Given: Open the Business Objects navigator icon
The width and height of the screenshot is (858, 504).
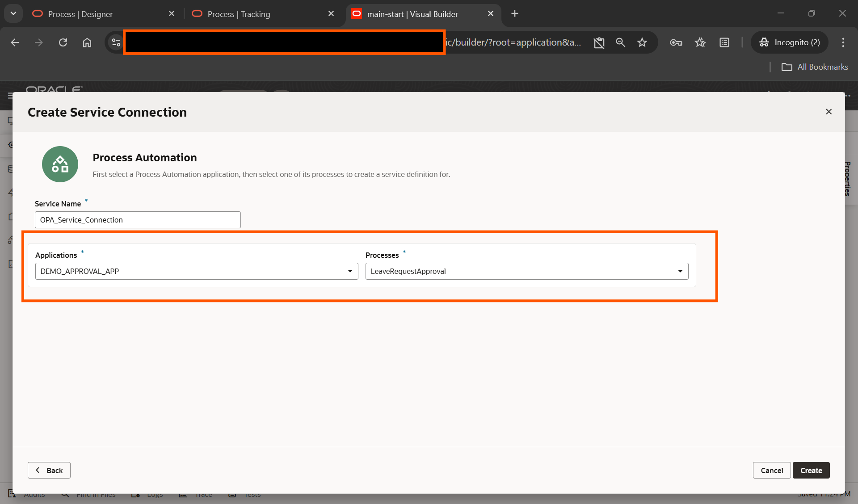Looking at the screenshot, I should pyautogui.click(x=11, y=169).
